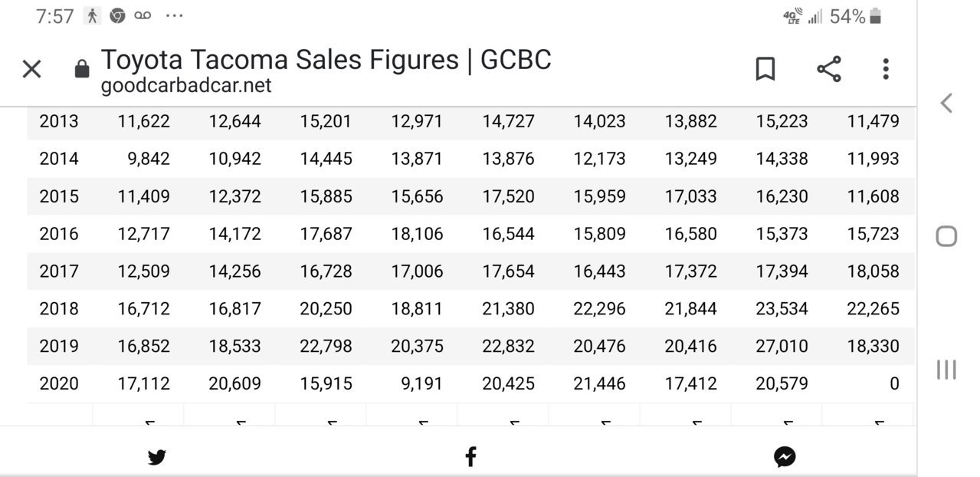The width and height of the screenshot is (980, 477).
Task: Select the 2020 row year cell
Action: click(59, 383)
